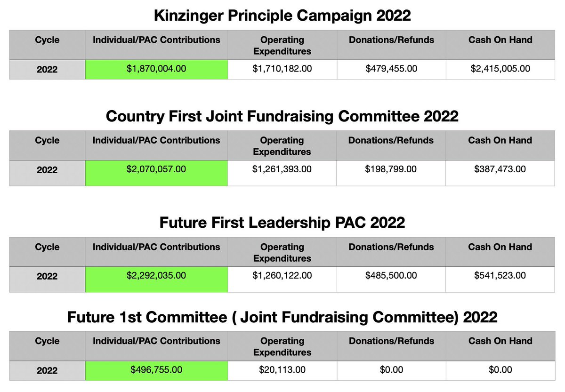The image size is (565, 392).
Task: Click the $541,523.00 cash on hand cell
Action: coord(500,276)
